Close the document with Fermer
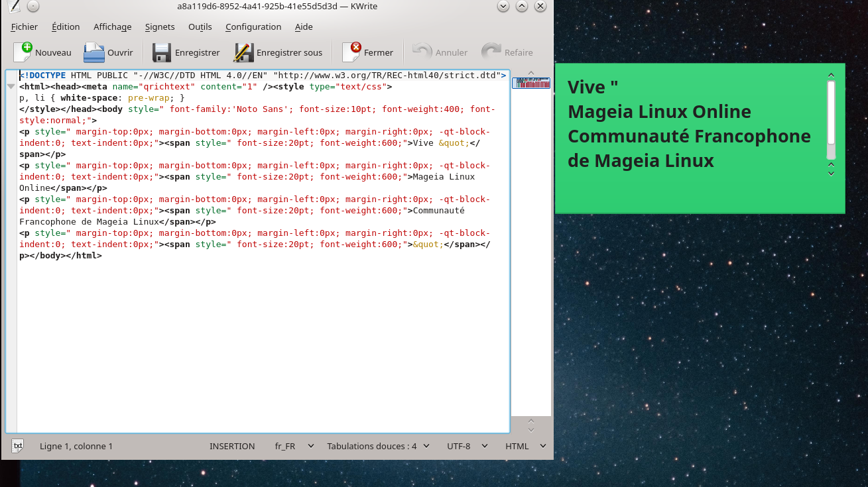 (367, 52)
